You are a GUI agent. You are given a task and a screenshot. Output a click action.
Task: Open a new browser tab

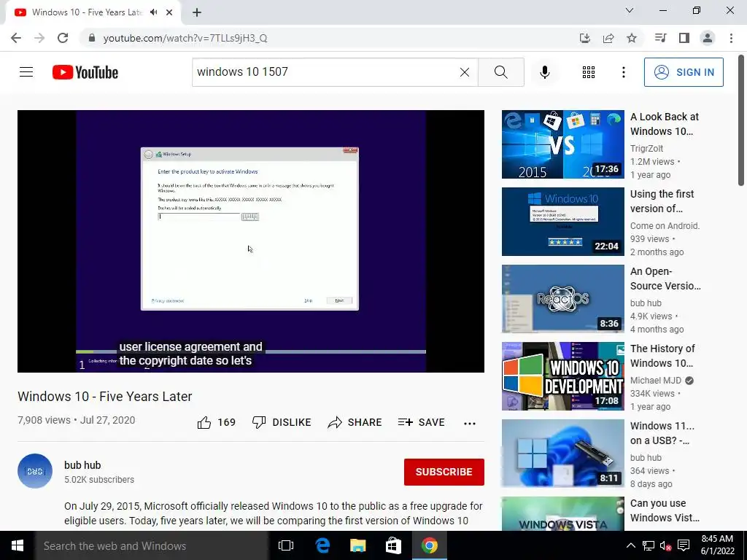[x=197, y=12]
